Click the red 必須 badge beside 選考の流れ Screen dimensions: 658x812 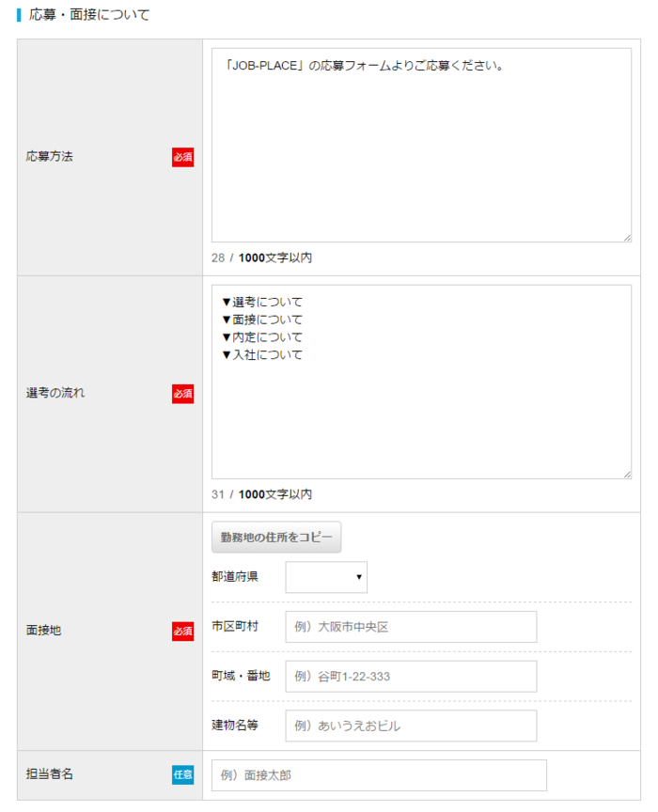182,394
